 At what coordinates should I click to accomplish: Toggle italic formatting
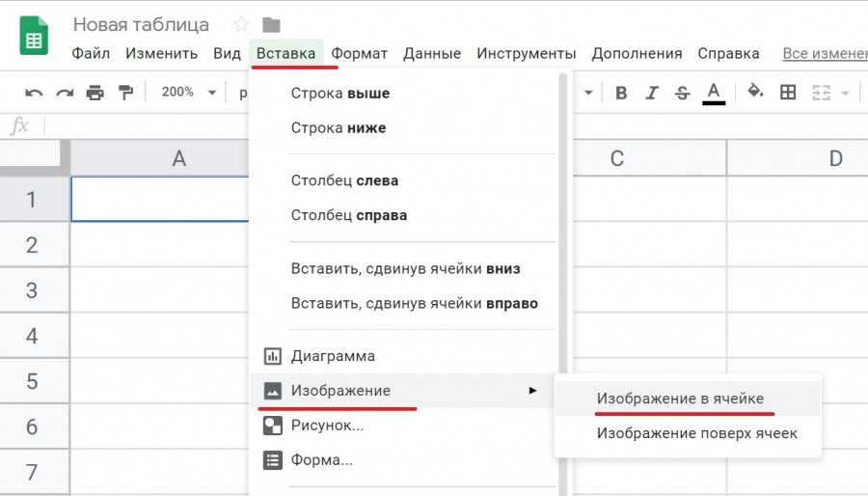click(x=652, y=93)
